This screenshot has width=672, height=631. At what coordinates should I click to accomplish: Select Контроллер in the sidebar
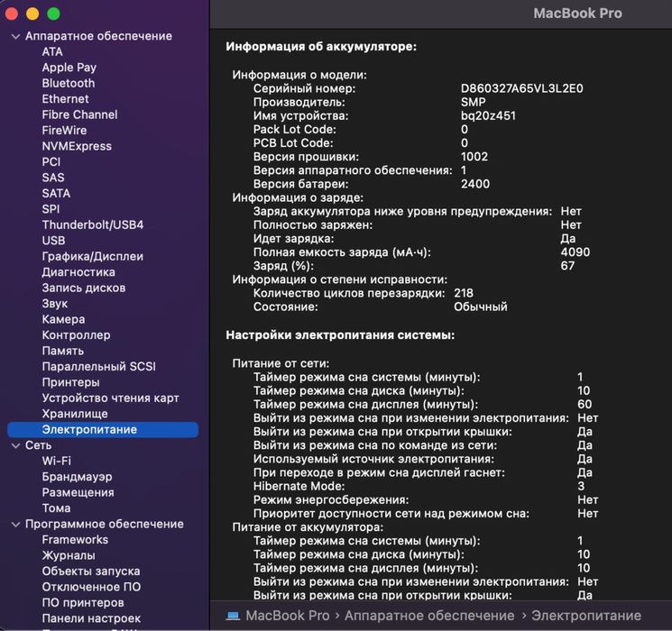click(x=76, y=335)
